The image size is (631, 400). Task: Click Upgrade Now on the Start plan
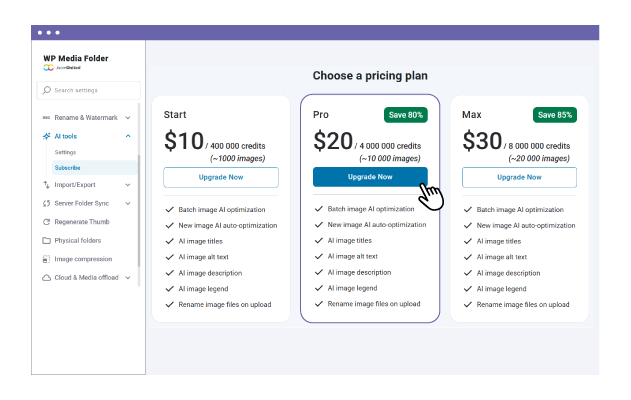[221, 177]
